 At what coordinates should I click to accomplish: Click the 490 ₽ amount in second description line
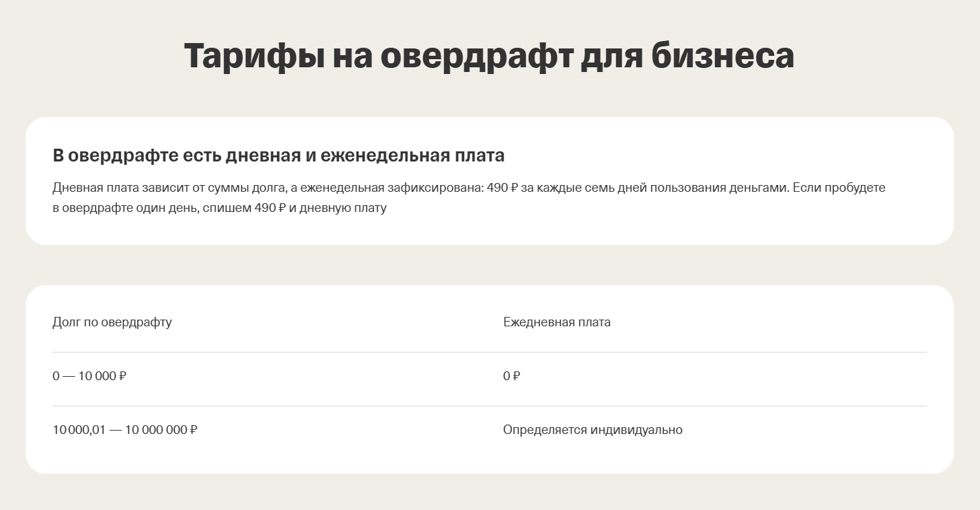pyautogui.click(x=270, y=208)
